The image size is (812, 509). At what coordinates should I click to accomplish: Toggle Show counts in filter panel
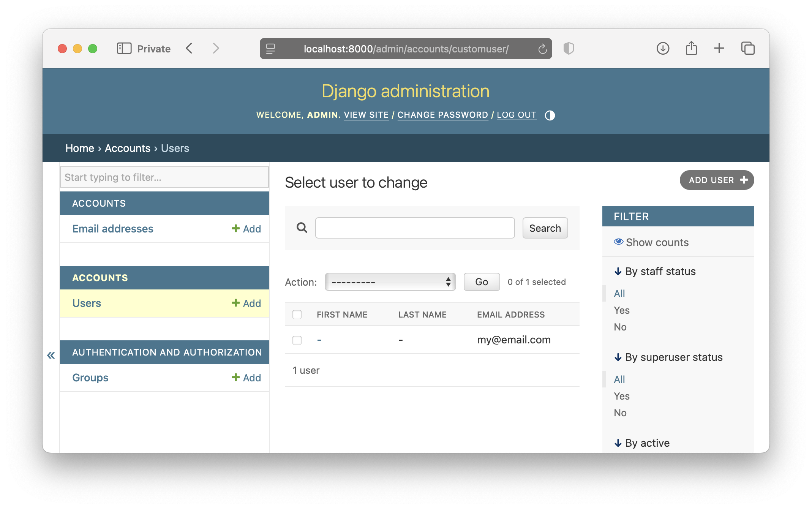click(x=651, y=242)
